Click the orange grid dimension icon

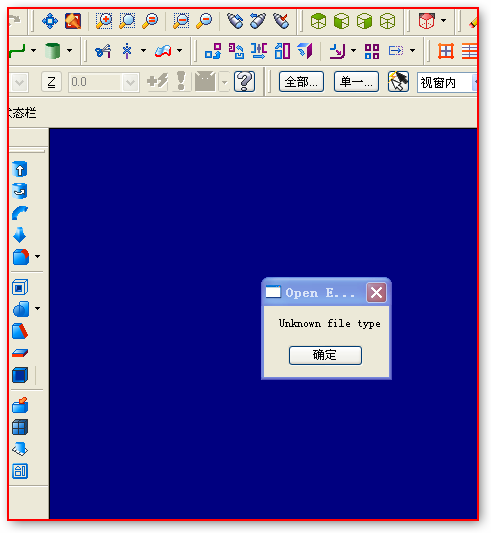tap(446, 51)
